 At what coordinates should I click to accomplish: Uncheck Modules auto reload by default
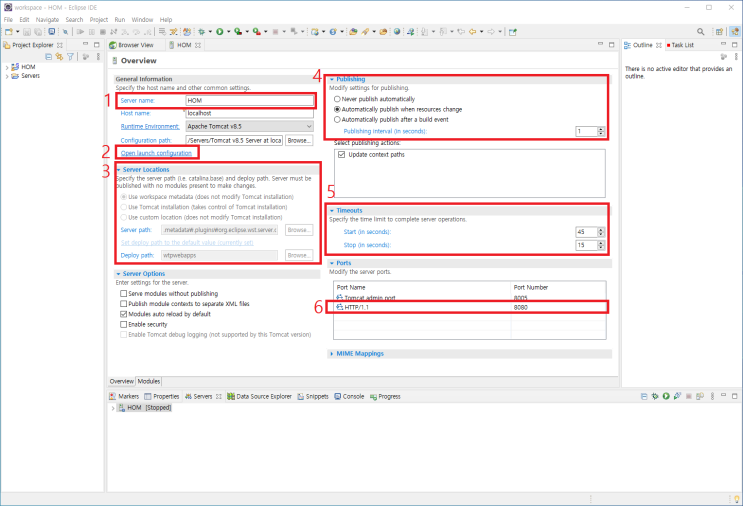[124, 314]
